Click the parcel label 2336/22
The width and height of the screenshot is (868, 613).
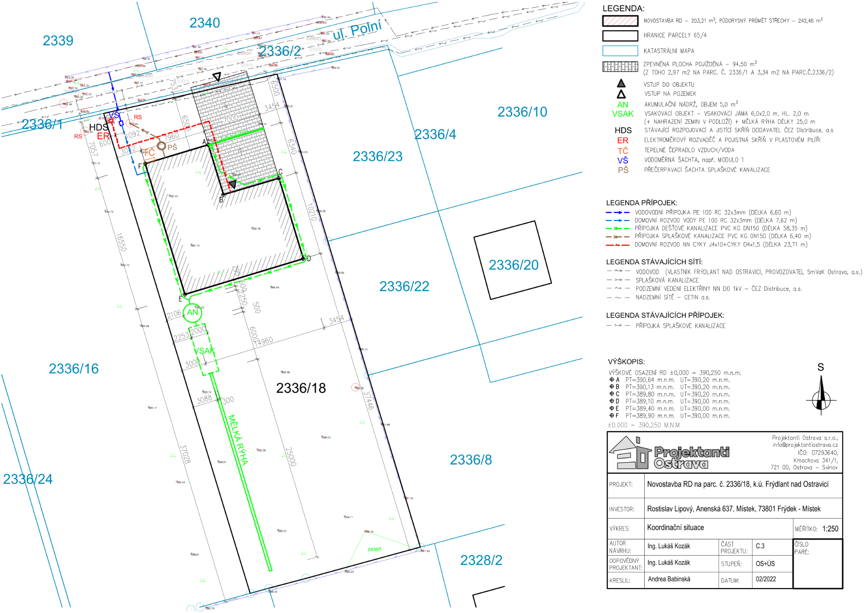pos(404,286)
